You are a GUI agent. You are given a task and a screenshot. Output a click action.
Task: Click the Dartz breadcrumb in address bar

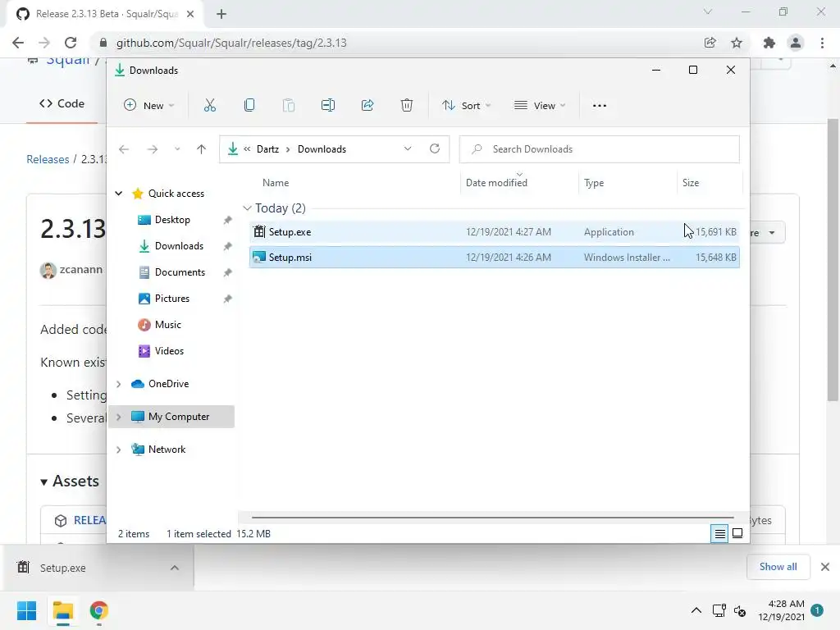tap(267, 149)
